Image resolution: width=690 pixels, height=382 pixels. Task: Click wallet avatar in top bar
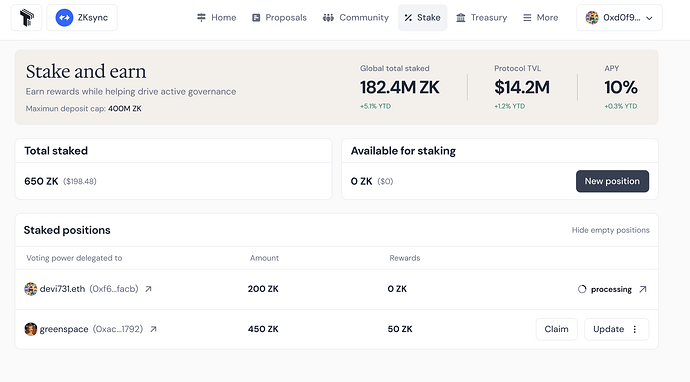pyautogui.click(x=592, y=18)
